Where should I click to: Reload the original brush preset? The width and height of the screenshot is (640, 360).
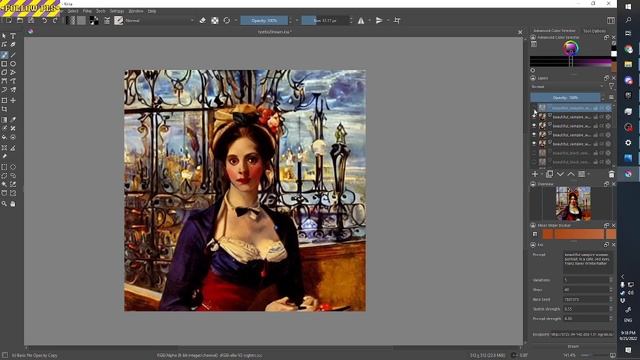point(227,20)
